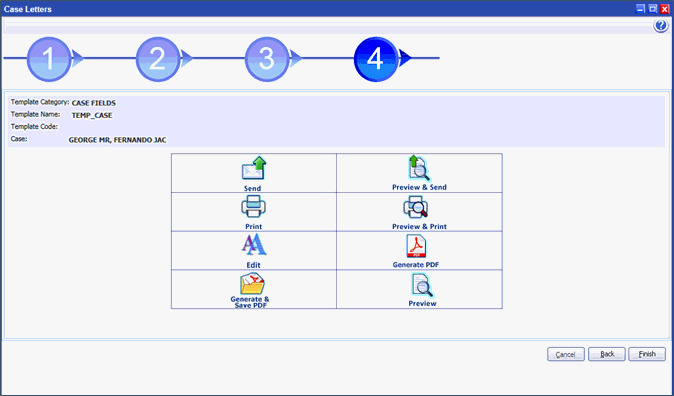Click the CASE FIELDS template category value
The height and width of the screenshot is (396, 674).
tap(94, 103)
